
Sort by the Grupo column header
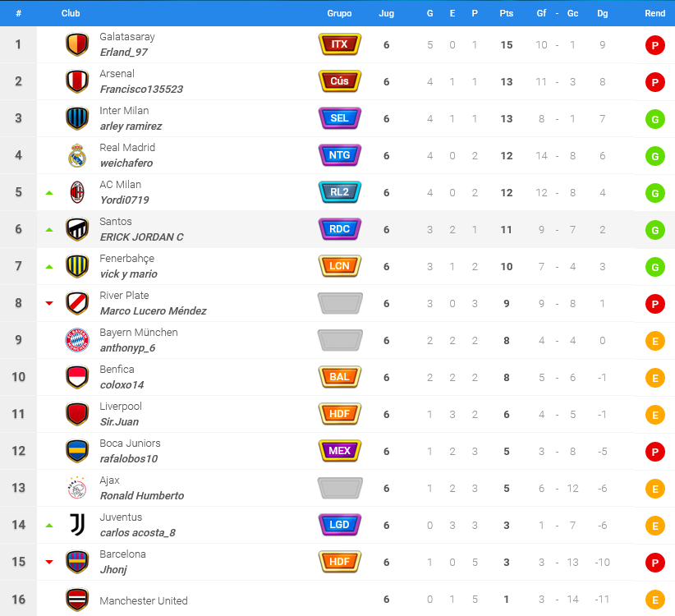339,13
